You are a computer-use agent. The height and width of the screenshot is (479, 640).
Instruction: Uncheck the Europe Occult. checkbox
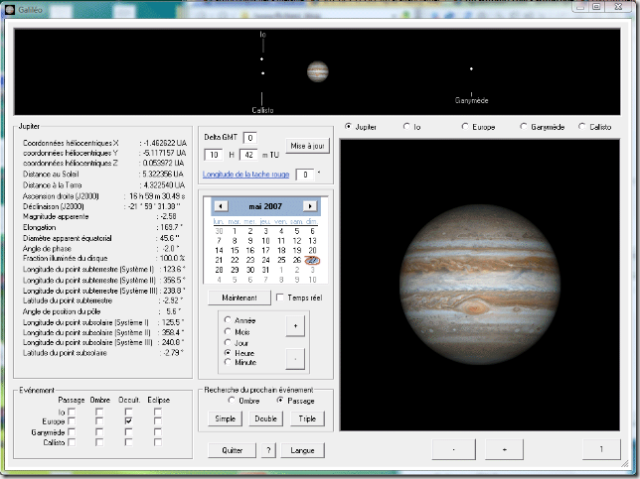coord(128,421)
